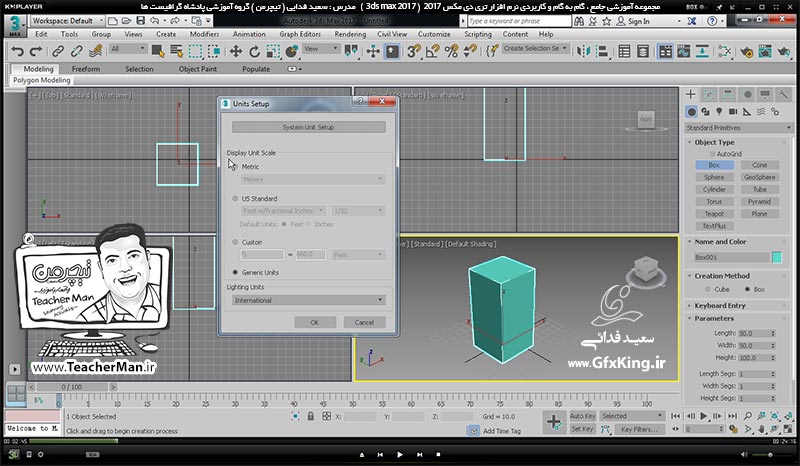Screen dimensions: 800x466
Task: Activate the Select and Move tool
Action: 236,51
